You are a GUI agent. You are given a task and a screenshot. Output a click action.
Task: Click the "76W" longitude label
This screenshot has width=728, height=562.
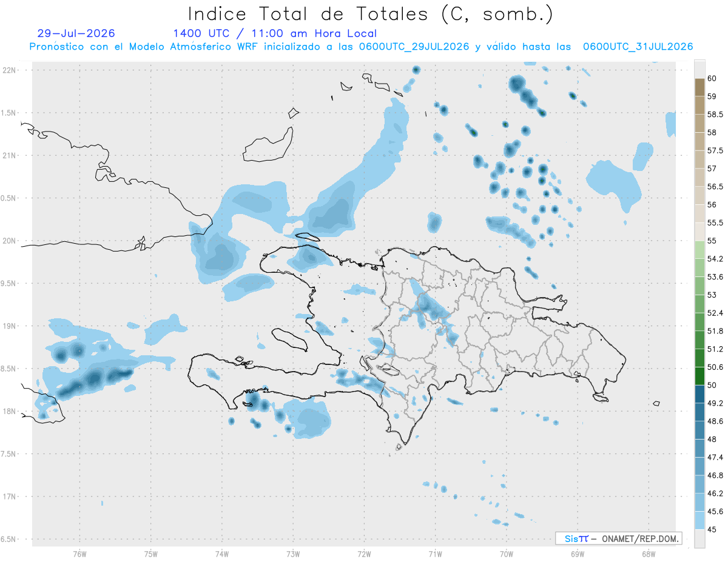pos(79,554)
